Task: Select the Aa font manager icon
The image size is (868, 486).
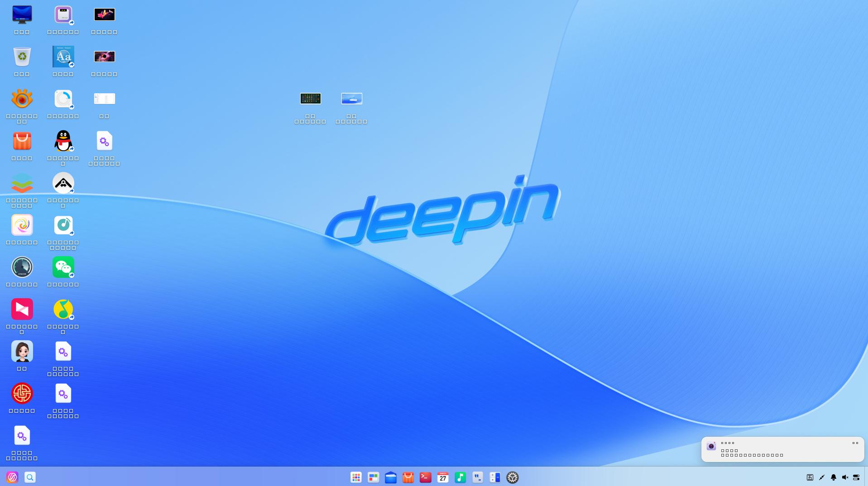Action: 63,57
